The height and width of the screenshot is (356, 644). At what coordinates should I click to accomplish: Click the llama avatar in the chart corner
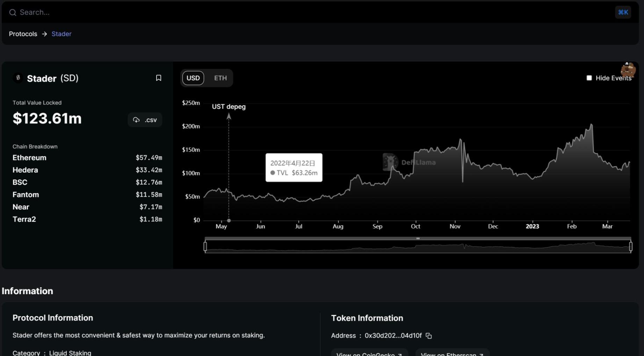click(x=628, y=70)
